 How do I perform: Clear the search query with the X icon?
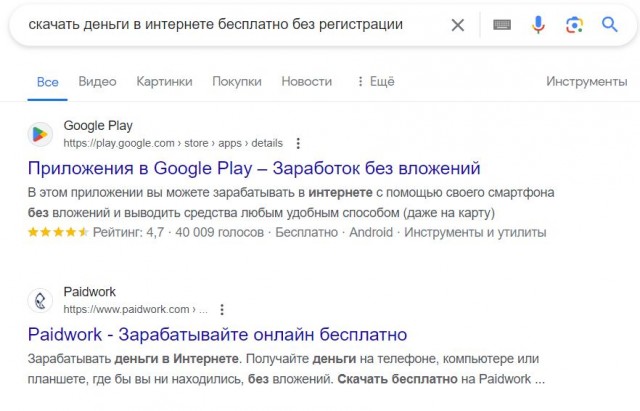(458, 25)
